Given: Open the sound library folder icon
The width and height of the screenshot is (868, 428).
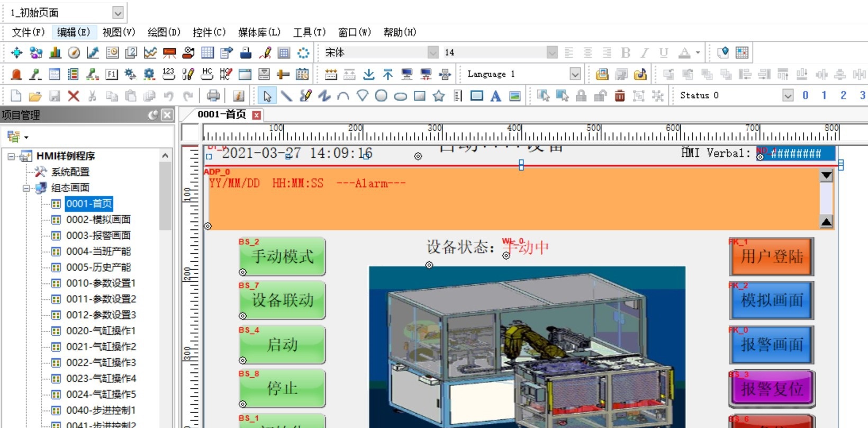Looking at the screenshot, I should (640, 74).
